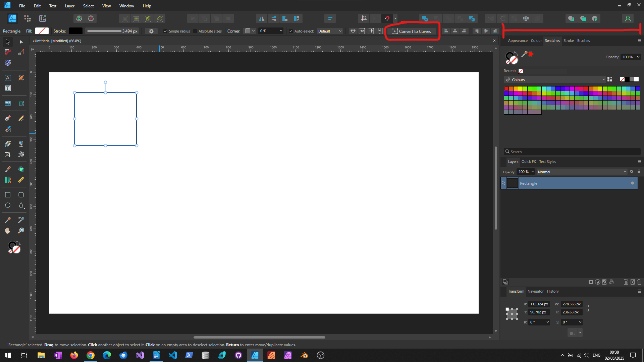
Task: Delete layer using the trash icon
Action: click(639, 282)
